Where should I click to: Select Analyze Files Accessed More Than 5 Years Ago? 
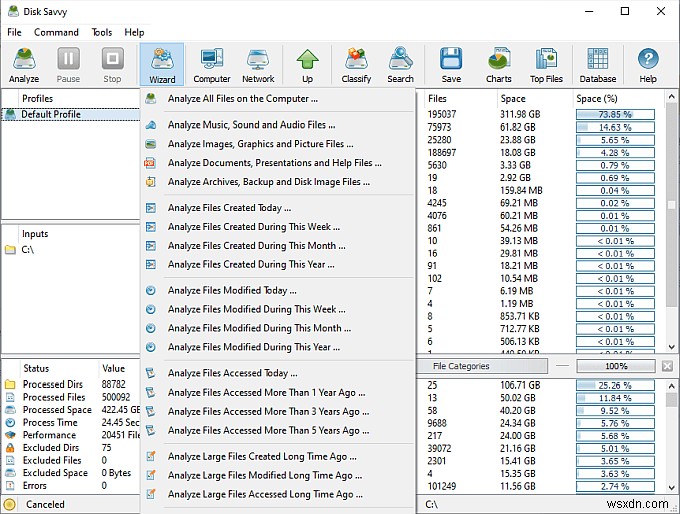click(278, 430)
